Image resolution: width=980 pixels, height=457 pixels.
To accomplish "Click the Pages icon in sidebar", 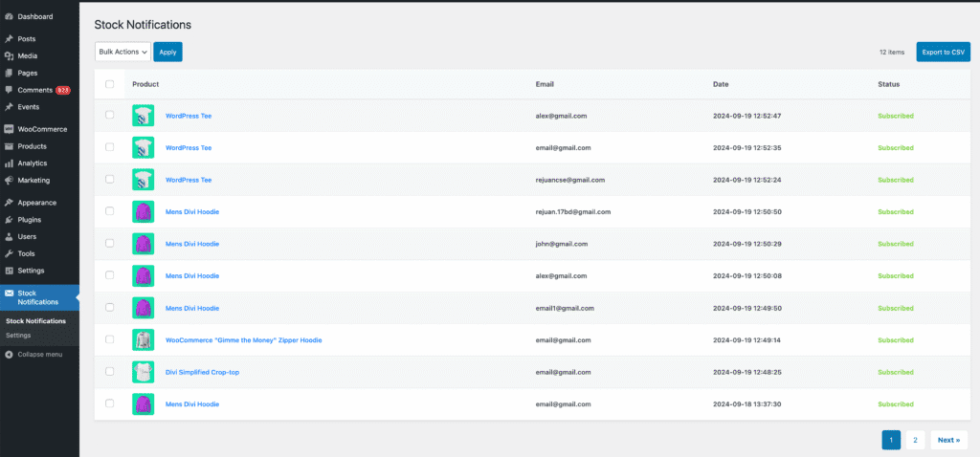I will pyautogui.click(x=9, y=73).
